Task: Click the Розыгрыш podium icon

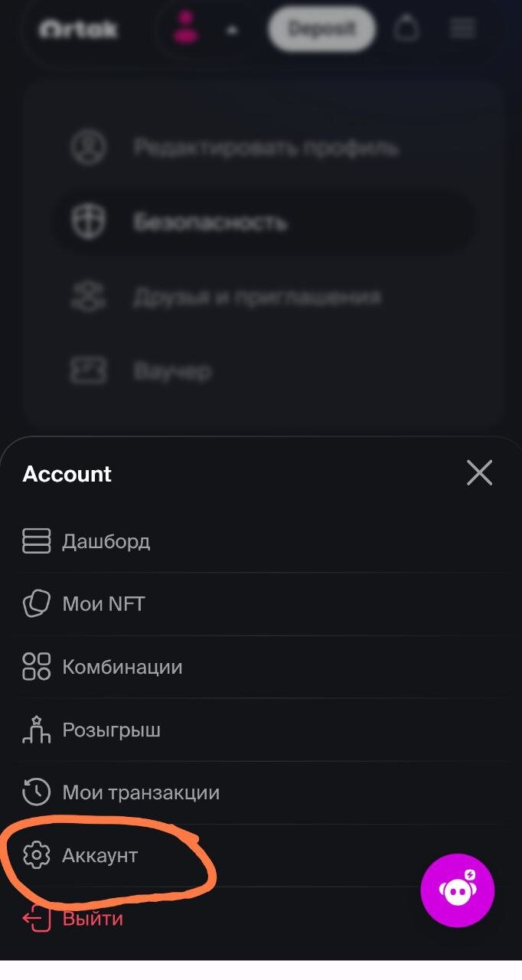Action: [x=36, y=730]
